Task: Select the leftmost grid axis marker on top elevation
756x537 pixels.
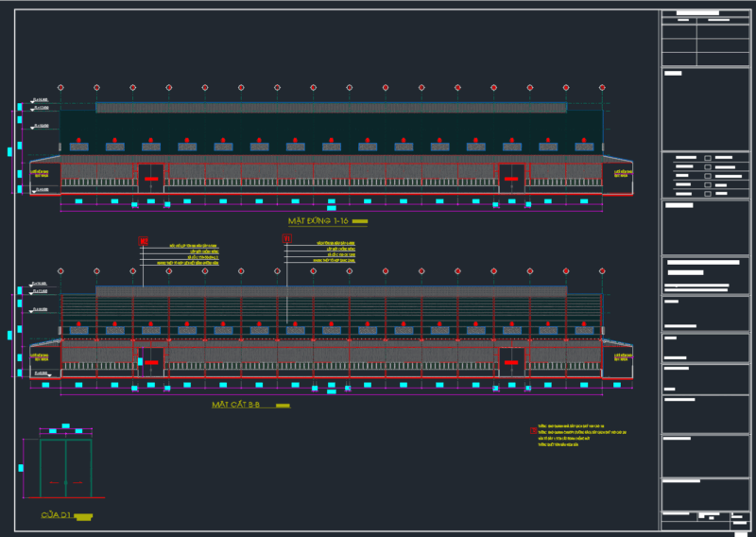Action: (x=60, y=87)
